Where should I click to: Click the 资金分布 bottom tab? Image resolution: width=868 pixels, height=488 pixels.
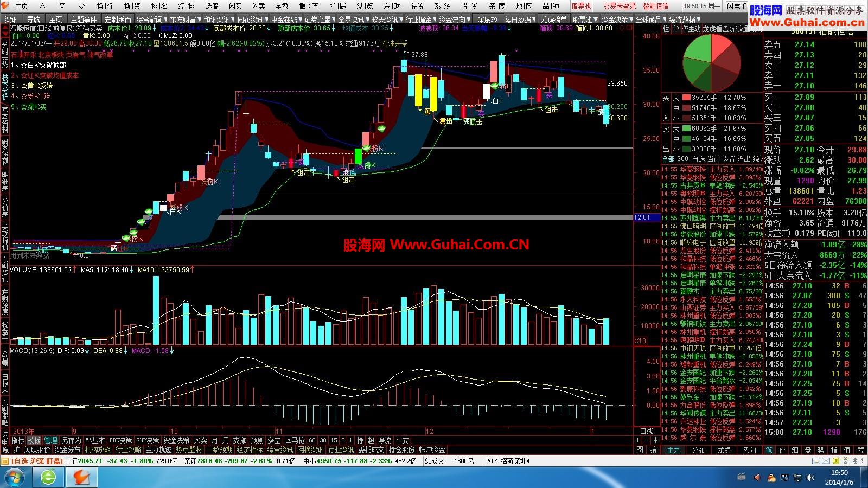[67, 450]
